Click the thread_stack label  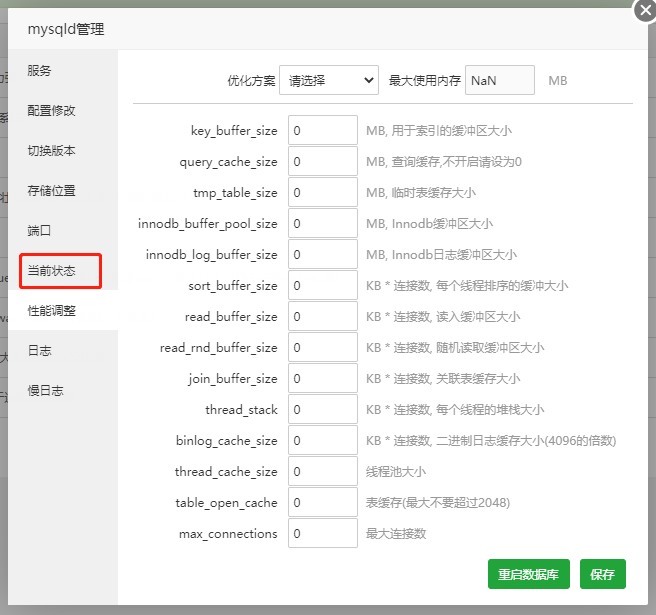tap(241, 410)
